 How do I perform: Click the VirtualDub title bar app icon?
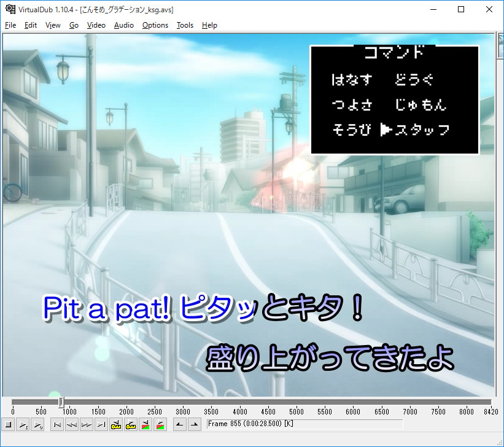pos(10,9)
